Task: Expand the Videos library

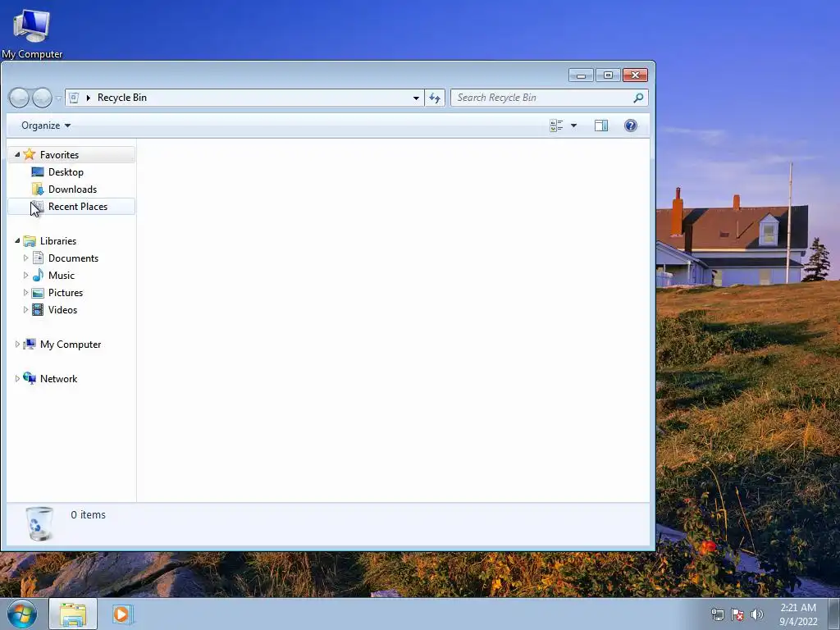Action: point(25,309)
